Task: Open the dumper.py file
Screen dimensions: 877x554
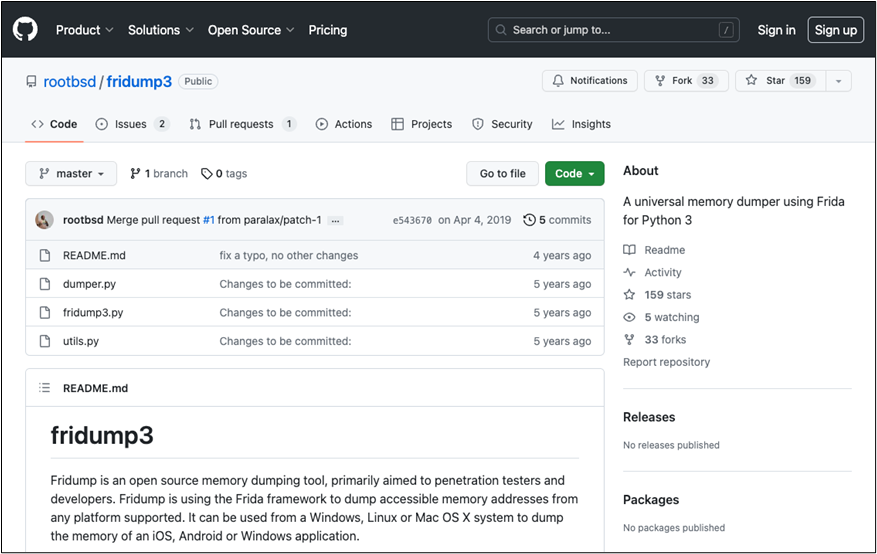Action: click(89, 284)
